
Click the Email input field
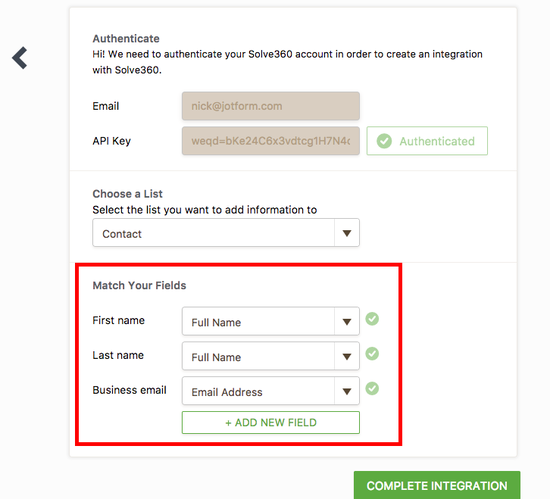(x=271, y=106)
